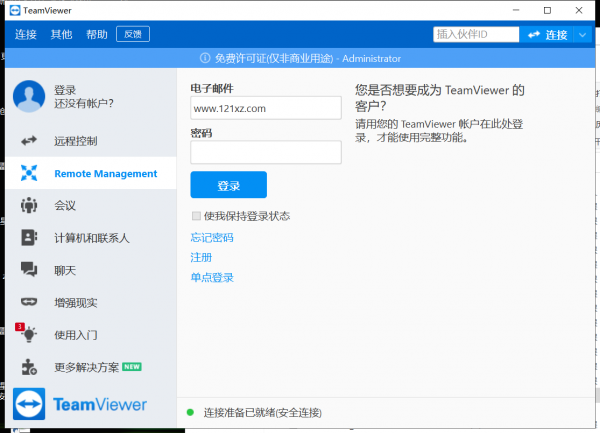Click the TeamViewer title bar app icon
Viewport: 600px width, 433px height.
tap(15, 10)
